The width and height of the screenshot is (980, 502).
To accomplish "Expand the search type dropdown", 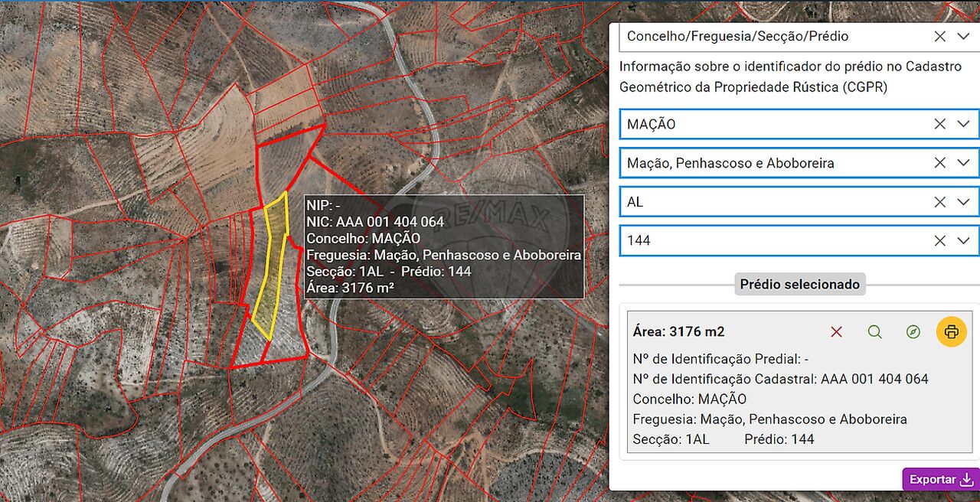I will click(963, 36).
